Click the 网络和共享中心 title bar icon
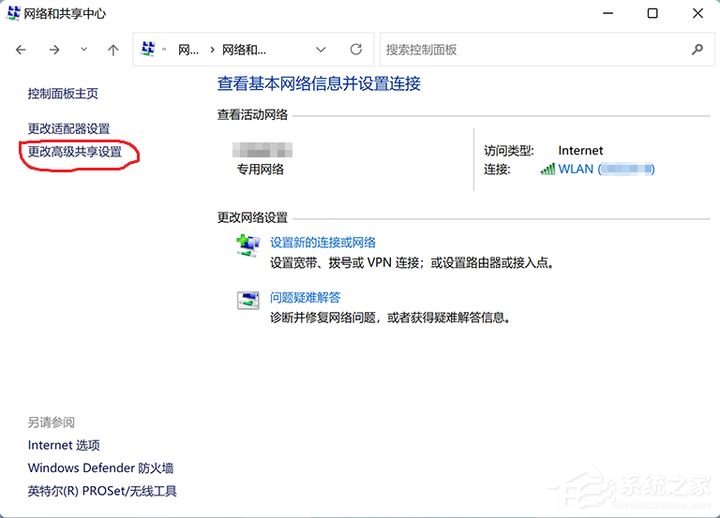Image resolution: width=720 pixels, height=518 pixels. (x=14, y=13)
